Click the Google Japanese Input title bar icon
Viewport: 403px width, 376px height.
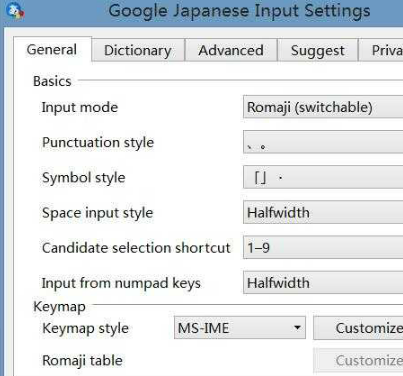[15, 10]
